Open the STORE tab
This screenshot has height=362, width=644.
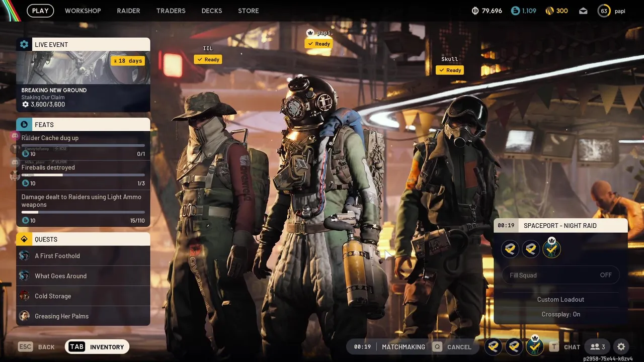[x=249, y=11]
